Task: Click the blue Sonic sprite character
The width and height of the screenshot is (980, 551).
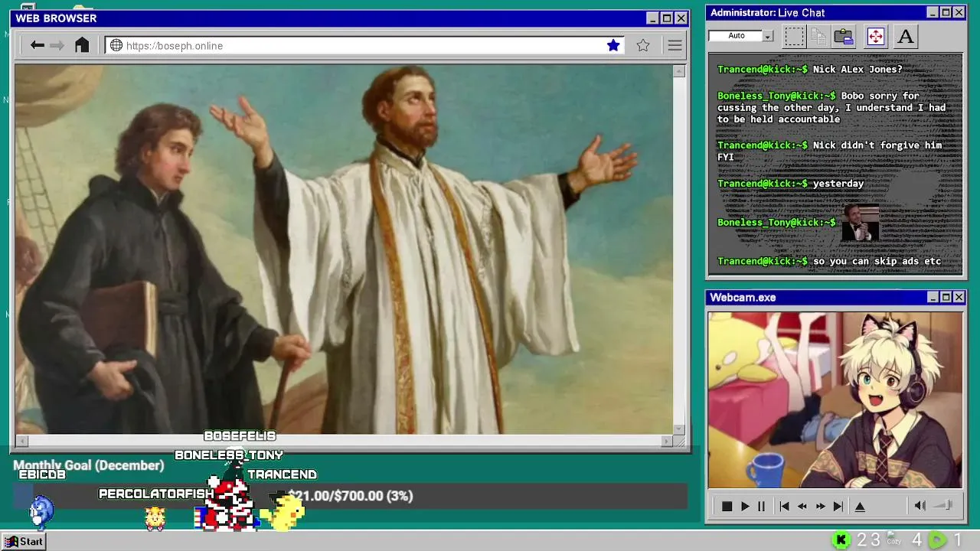Action: coord(42,512)
